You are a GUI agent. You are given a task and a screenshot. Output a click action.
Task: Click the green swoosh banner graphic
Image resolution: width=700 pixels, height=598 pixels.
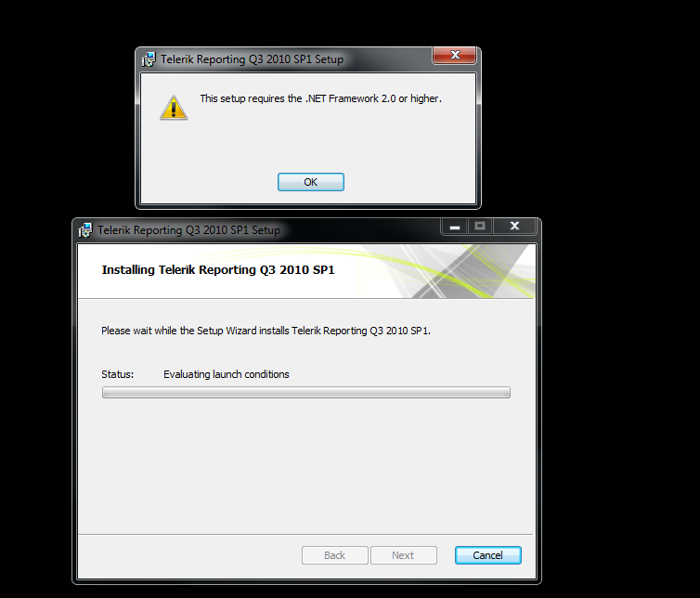pos(447,271)
